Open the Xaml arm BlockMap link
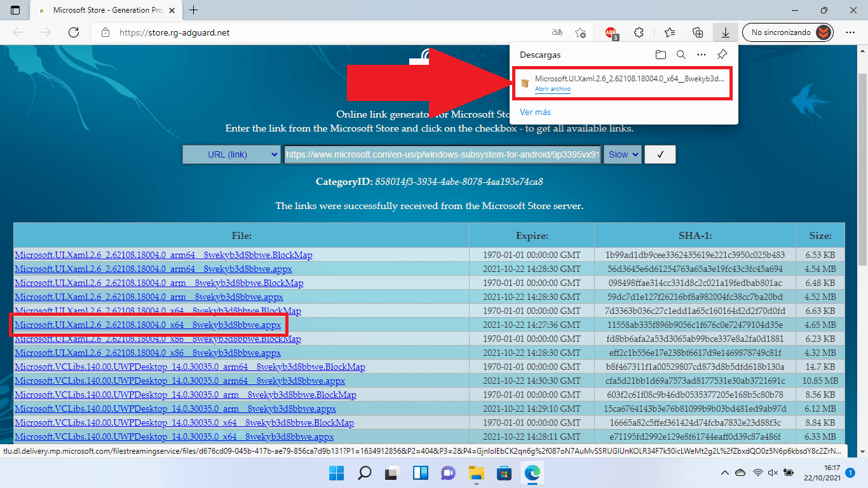868x488 pixels. (159, 283)
